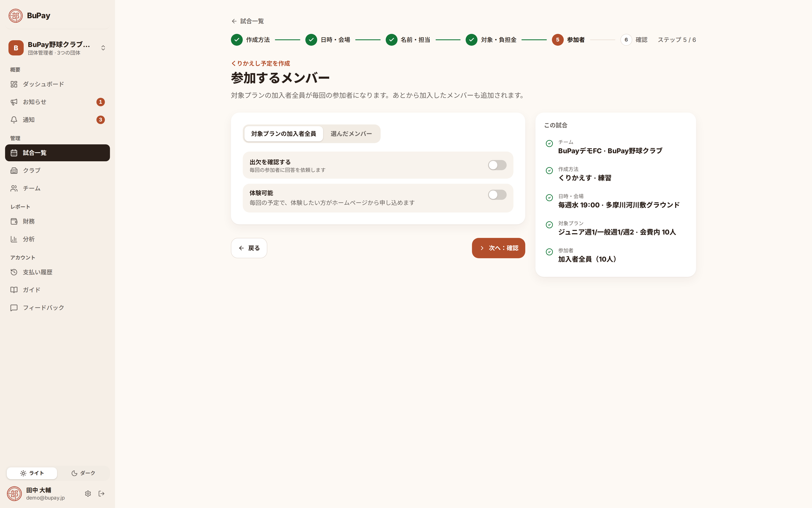Follow the 試合一覧 back link
The image size is (812, 508).
[248, 21]
